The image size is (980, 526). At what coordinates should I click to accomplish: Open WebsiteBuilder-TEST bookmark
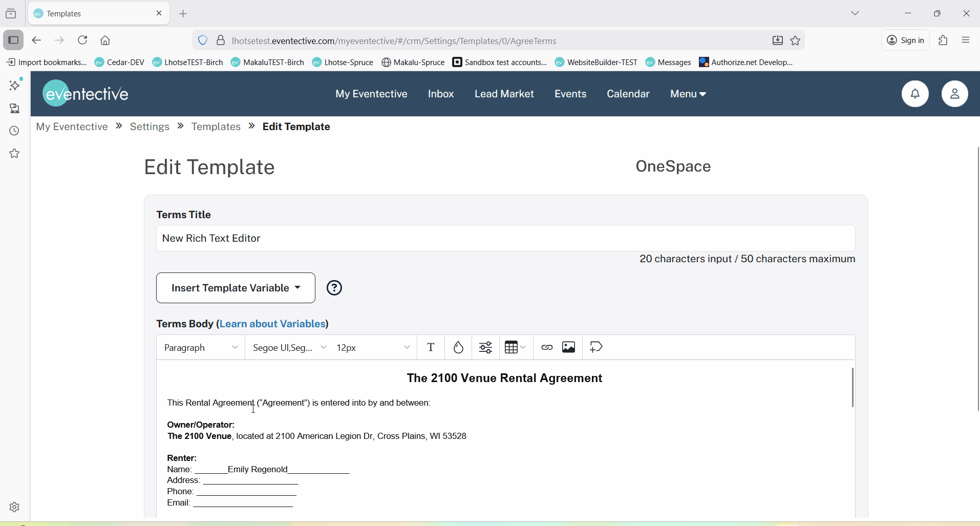pyautogui.click(x=596, y=62)
